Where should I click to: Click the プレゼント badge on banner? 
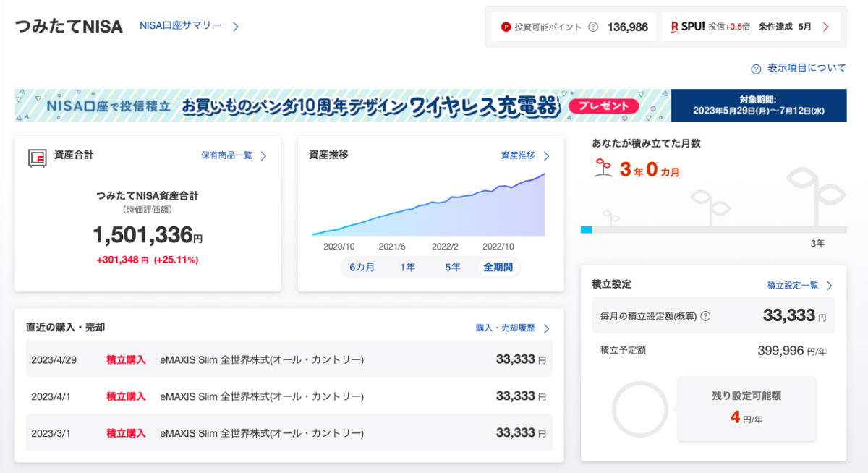pos(604,106)
